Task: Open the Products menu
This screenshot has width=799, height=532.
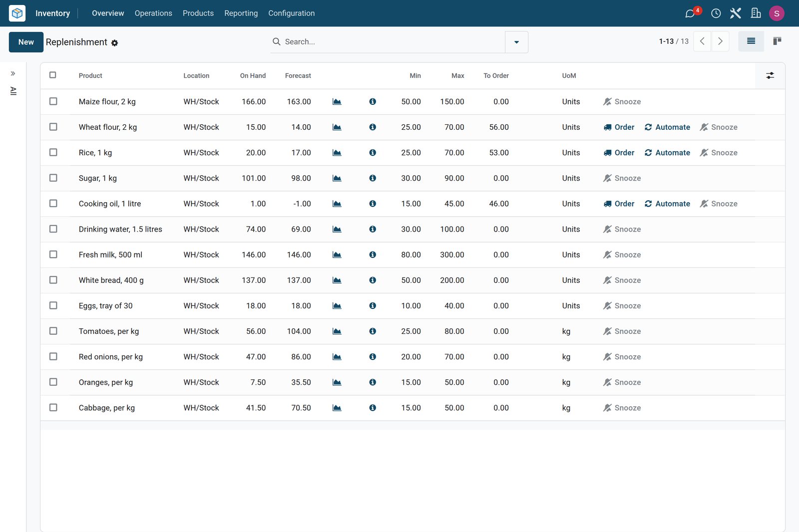Action: [x=198, y=13]
